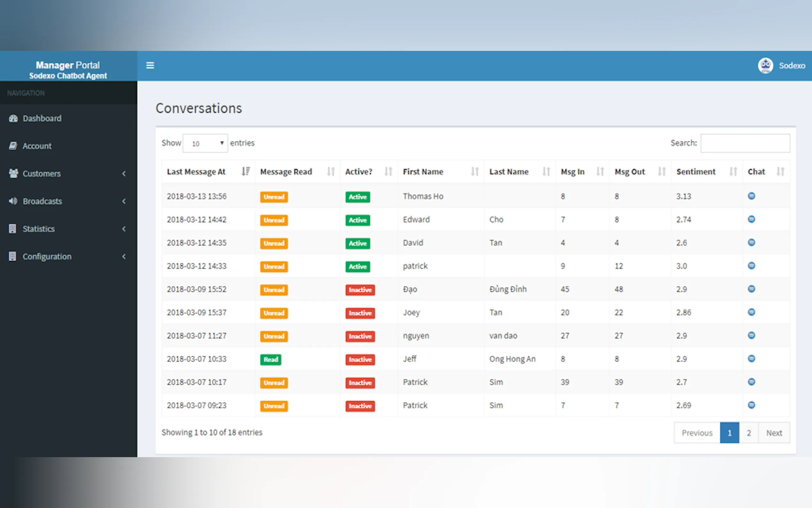Select the Broadcasts speaker icon
Viewport: 812px width, 508px height.
click(13, 201)
